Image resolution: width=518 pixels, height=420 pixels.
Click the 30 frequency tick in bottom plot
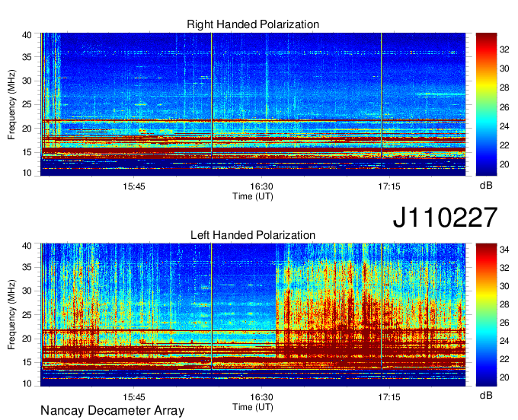coord(27,291)
